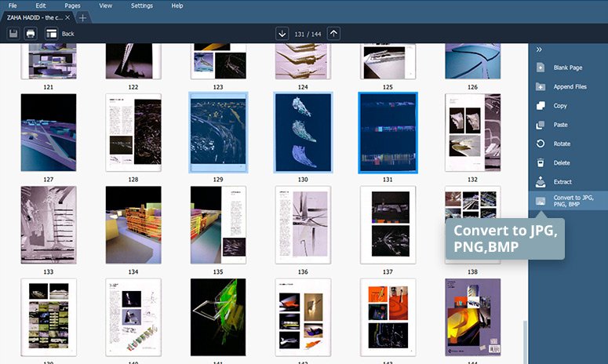The image size is (608, 364).
Task: Select page 126 thumbnail
Action: click(473, 61)
